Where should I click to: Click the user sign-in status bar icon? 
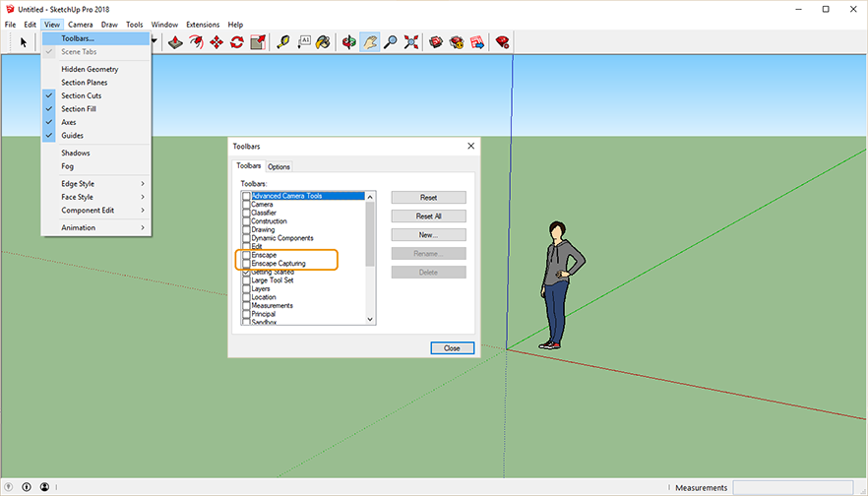44,487
